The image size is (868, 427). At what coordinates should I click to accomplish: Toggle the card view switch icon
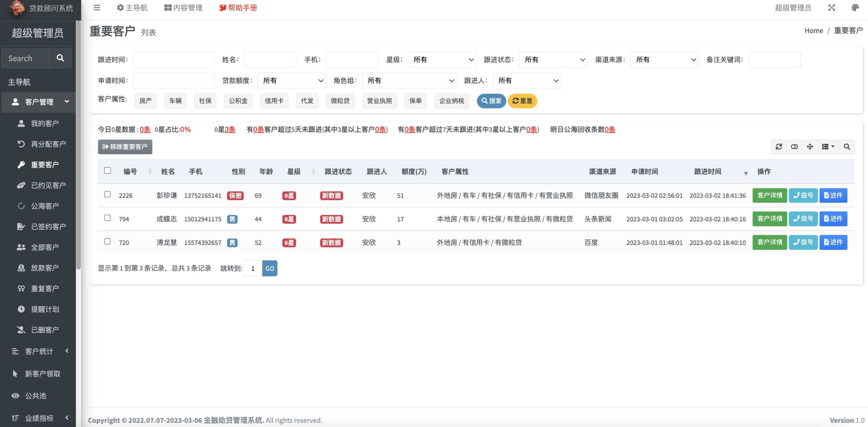tap(794, 147)
